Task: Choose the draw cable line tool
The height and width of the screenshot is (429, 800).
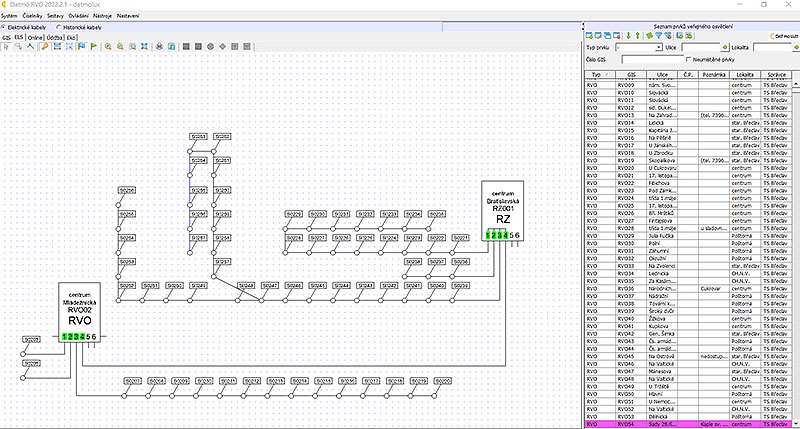Action: pos(31,46)
